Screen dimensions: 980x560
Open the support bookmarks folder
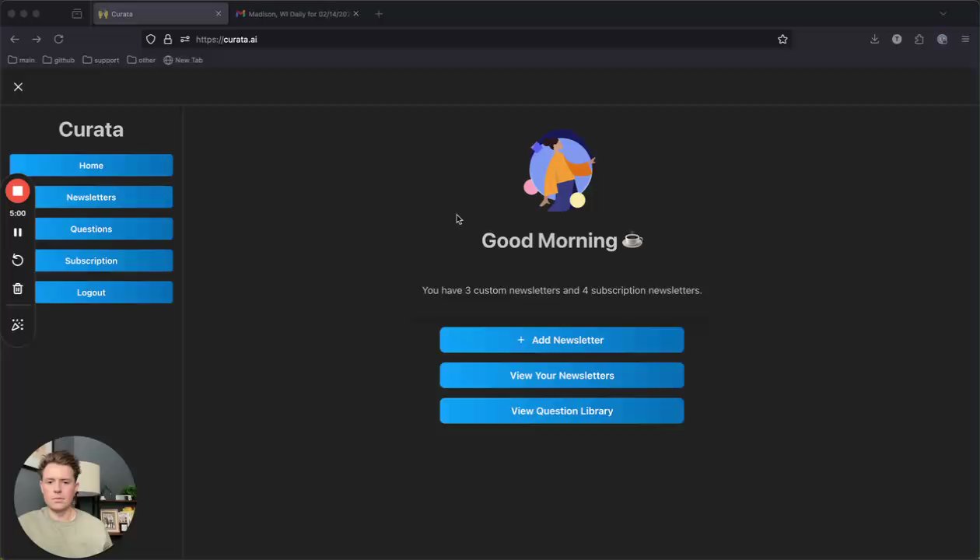coord(101,60)
